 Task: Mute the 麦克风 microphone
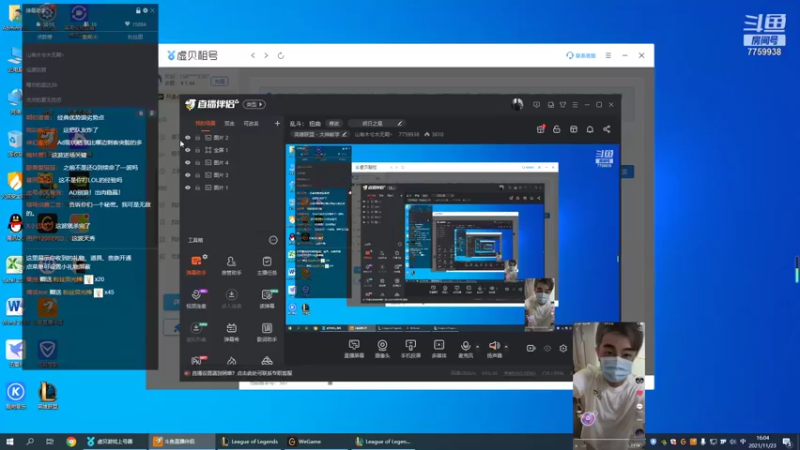click(x=465, y=348)
